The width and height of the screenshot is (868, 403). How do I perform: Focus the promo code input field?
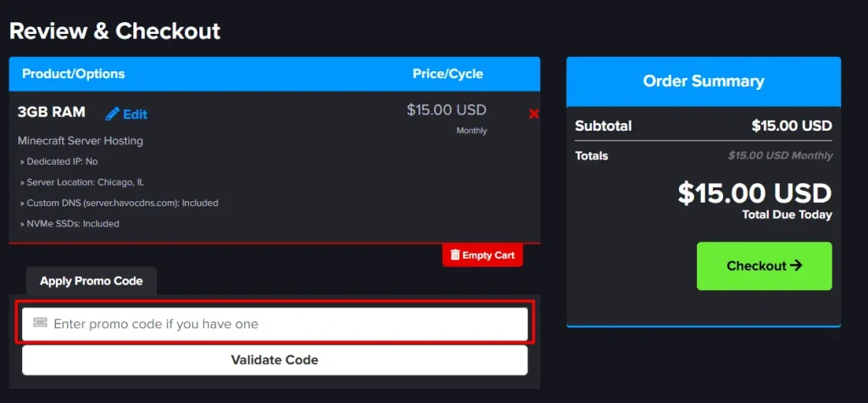(x=280, y=323)
